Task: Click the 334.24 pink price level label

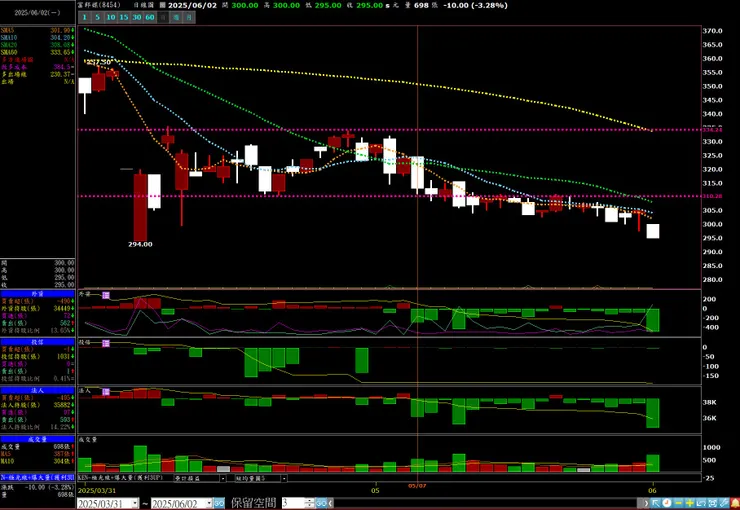Action: (713, 129)
